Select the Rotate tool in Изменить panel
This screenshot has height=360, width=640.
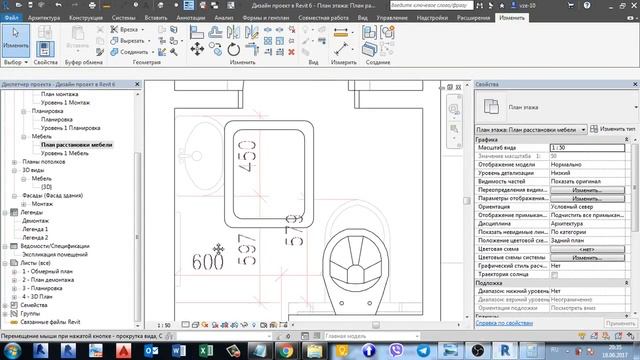233,50
